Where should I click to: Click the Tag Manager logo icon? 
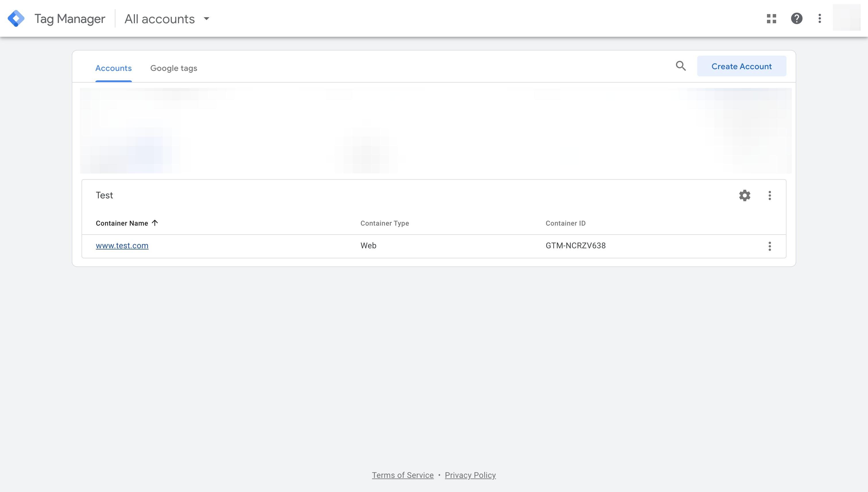coord(16,19)
